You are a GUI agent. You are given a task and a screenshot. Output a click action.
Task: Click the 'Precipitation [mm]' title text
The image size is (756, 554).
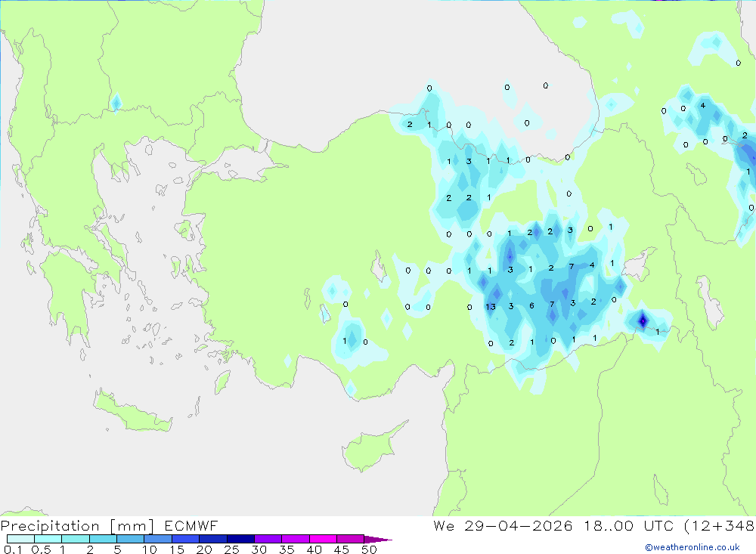(77, 526)
